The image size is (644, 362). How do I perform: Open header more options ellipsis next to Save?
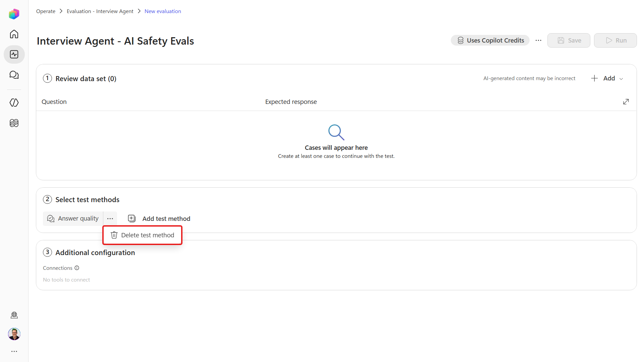pyautogui.click(x=538, y=40)
